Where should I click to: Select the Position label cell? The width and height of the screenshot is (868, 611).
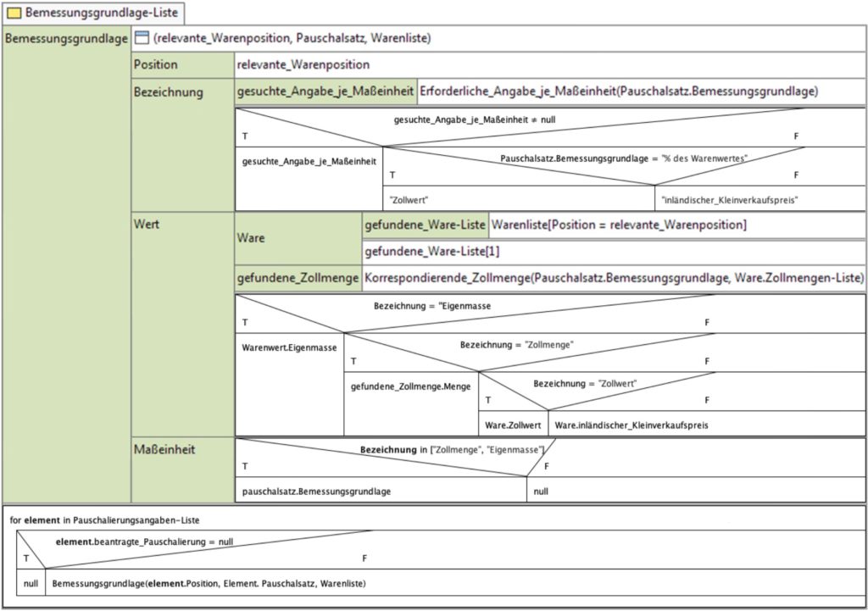pyautogui.click(x=183, y=64)
